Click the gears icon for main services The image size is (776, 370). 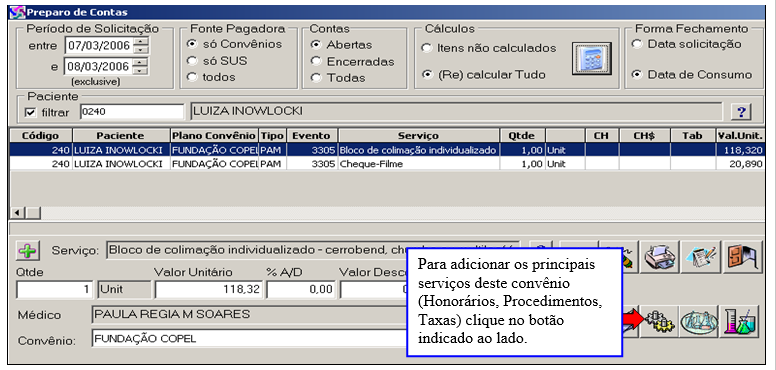pos(658,322)
